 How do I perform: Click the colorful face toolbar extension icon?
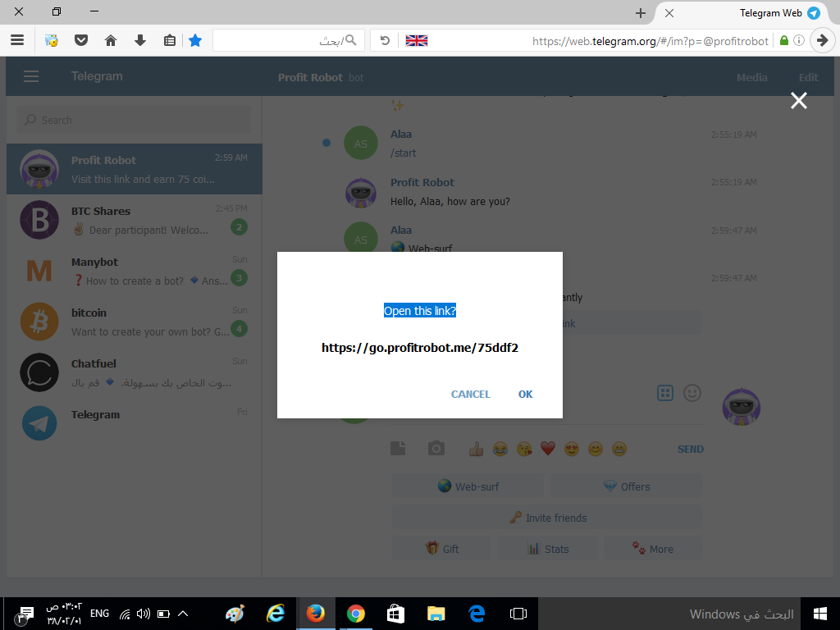[x=52, y=40]
